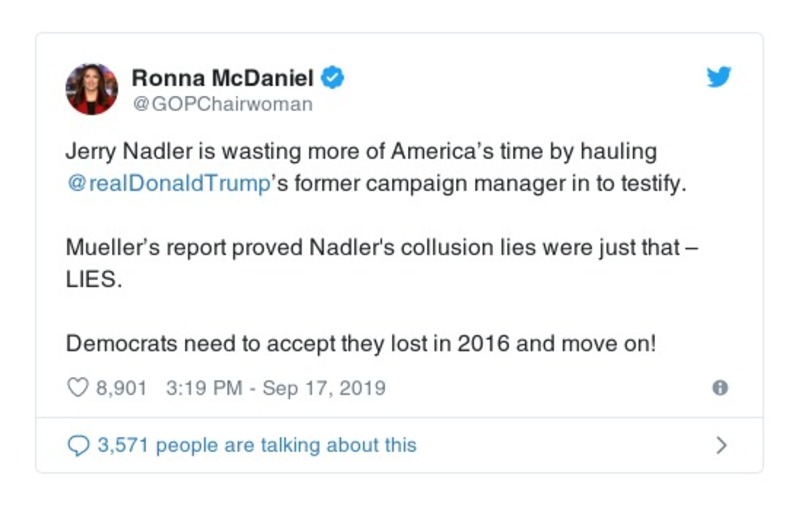Screen dimensions: 799x513
Task: Open "3,571 people are talking about this"
Action: [x=256, y=445]
